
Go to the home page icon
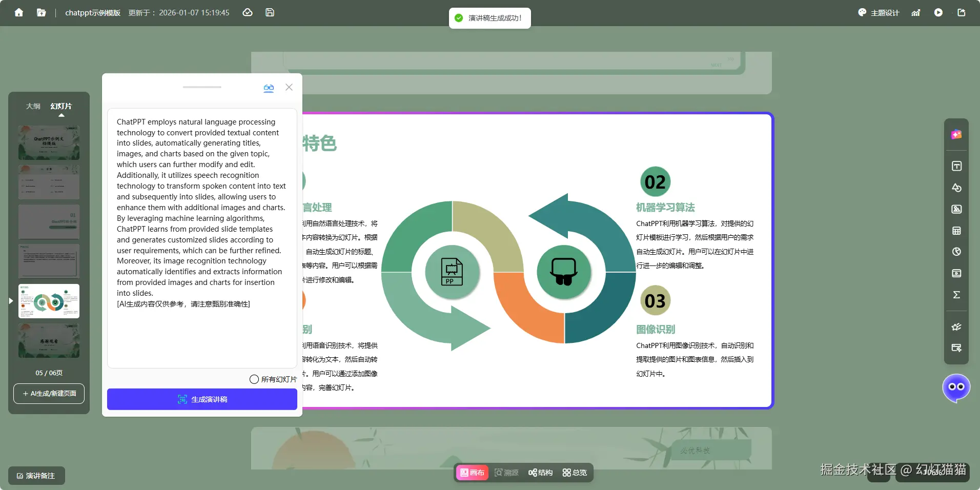click(19, 12)
